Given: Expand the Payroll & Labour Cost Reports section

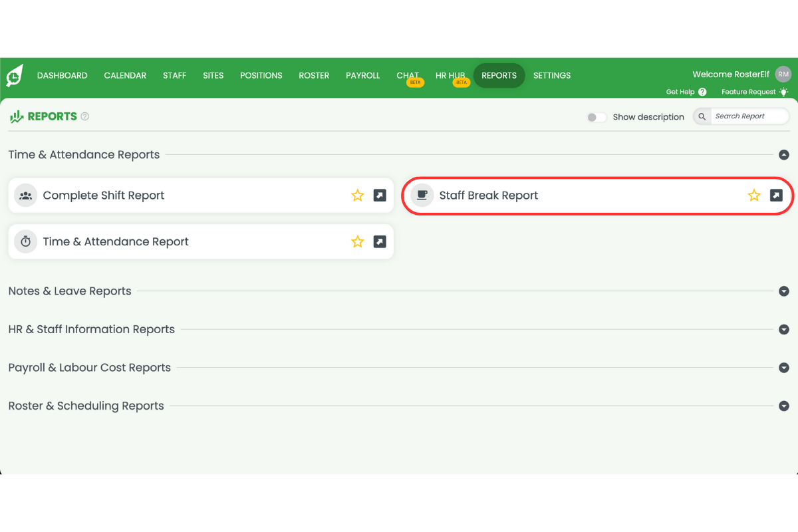Looking at the screenshot, I should [784, 367].
